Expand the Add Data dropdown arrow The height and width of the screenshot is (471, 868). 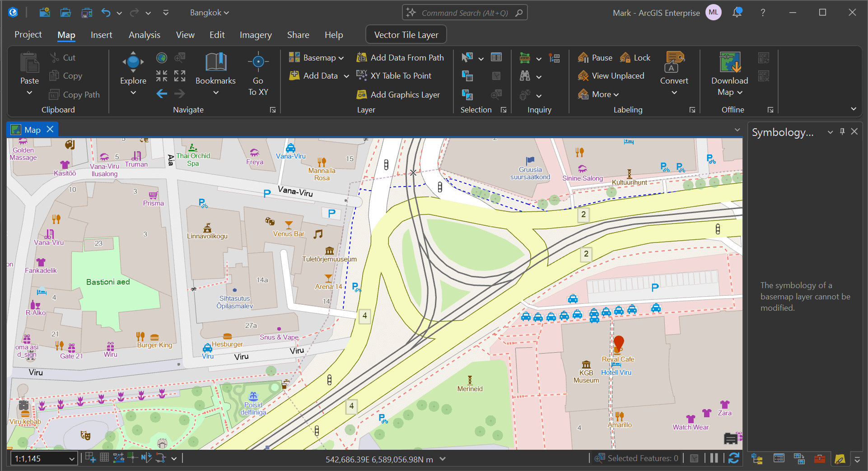[346, 76]
